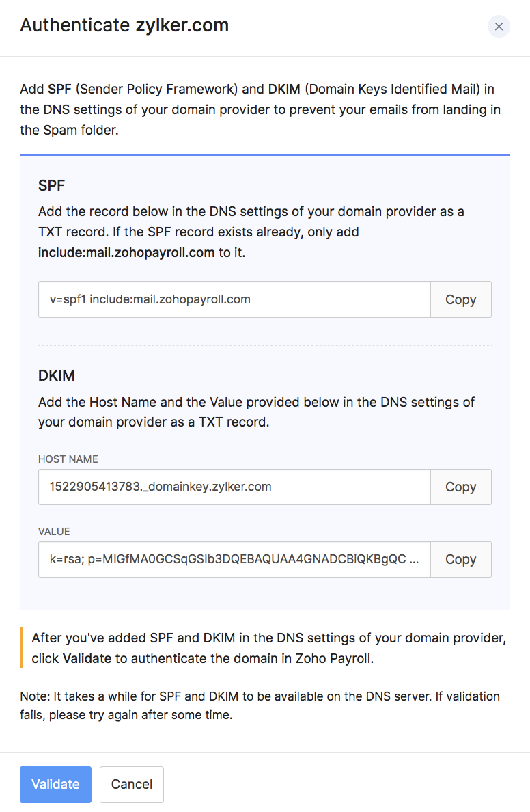The height and width of the screenshot is (812, 530).
Task: Click the Note about DNS server delay
Action: pos(260,704)
